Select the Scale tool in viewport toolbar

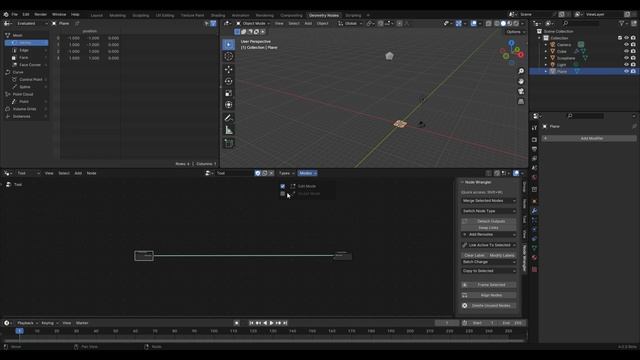click(x=229, y=93)
